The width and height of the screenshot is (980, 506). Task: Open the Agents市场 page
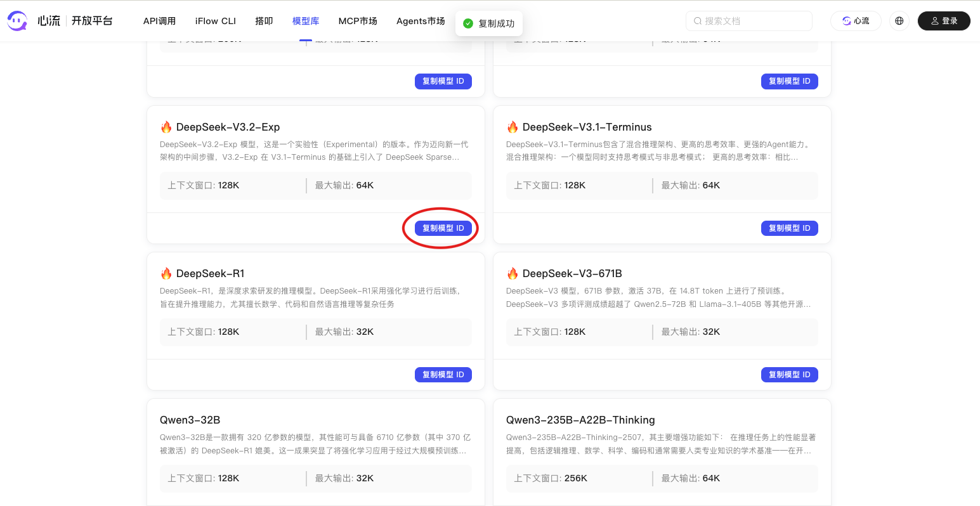tap(421, 21)
